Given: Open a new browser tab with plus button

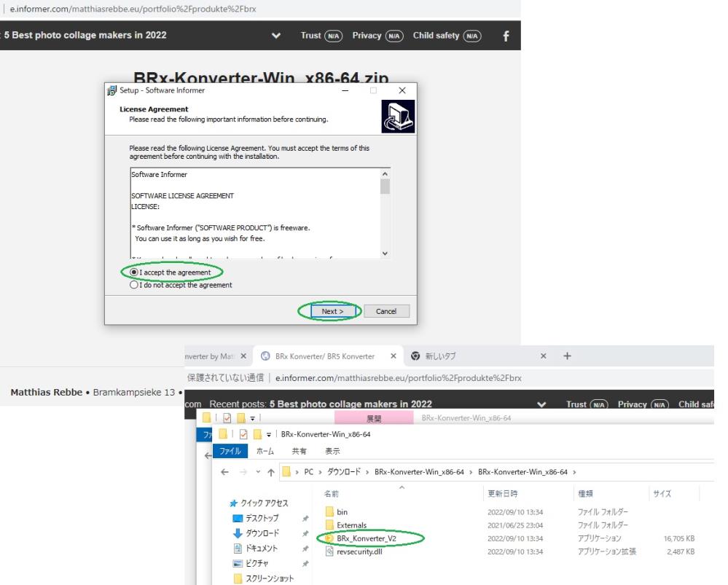Looking at the screenshot, I should click(567, 356).
